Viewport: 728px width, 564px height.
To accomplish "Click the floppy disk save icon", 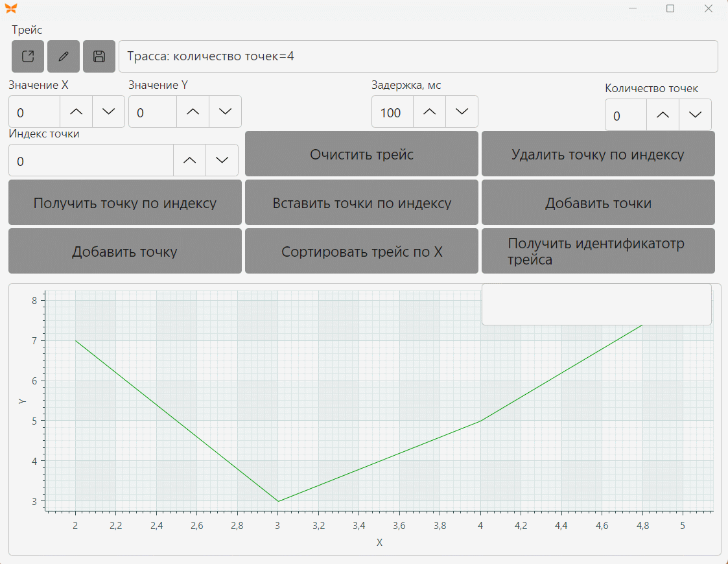I will point(99,56).
